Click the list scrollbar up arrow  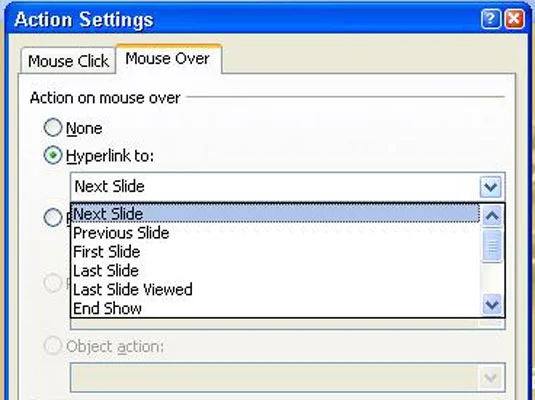click(x=492, y=216)
